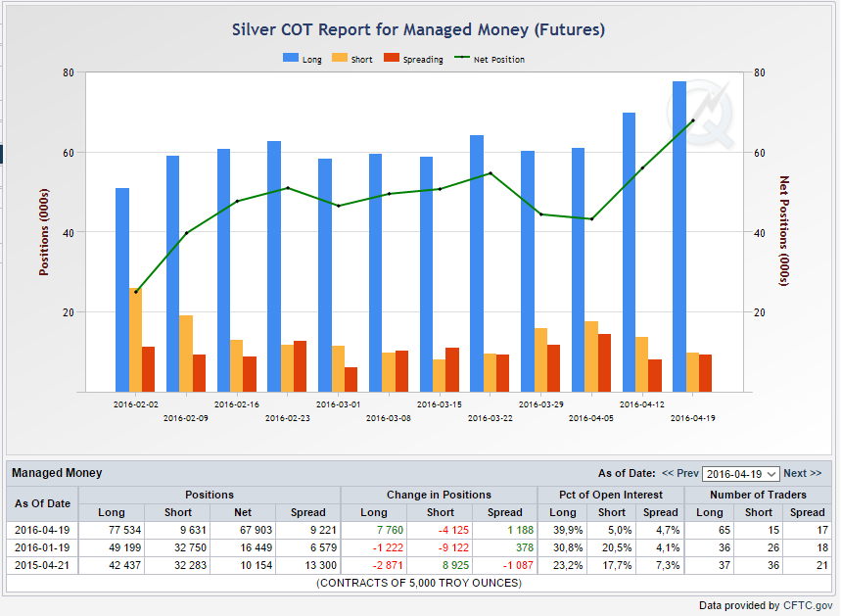Go to the next report with Next
Viewport: 841px width, 616px height.
click(x=802, y=474)
